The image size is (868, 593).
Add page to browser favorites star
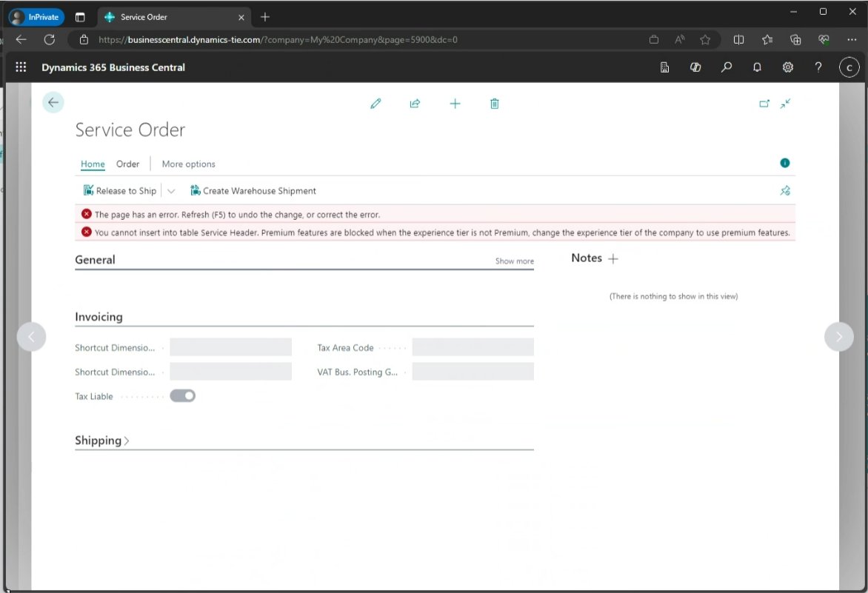(x=705, y=39)
